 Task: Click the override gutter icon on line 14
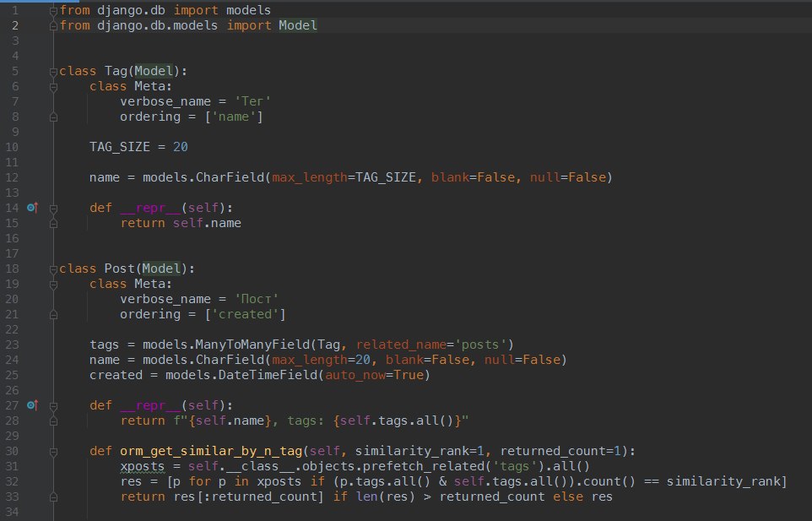[x=32, y=208]
